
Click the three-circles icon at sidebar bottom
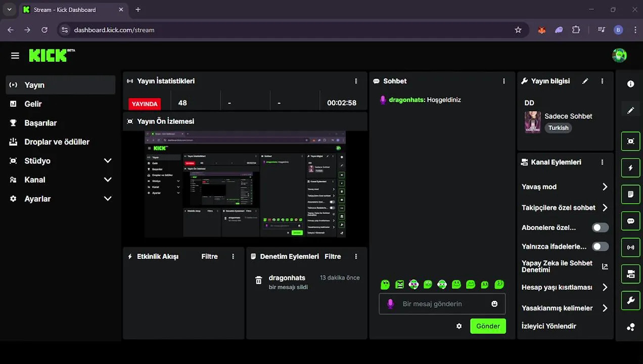[x=630, y=327]
